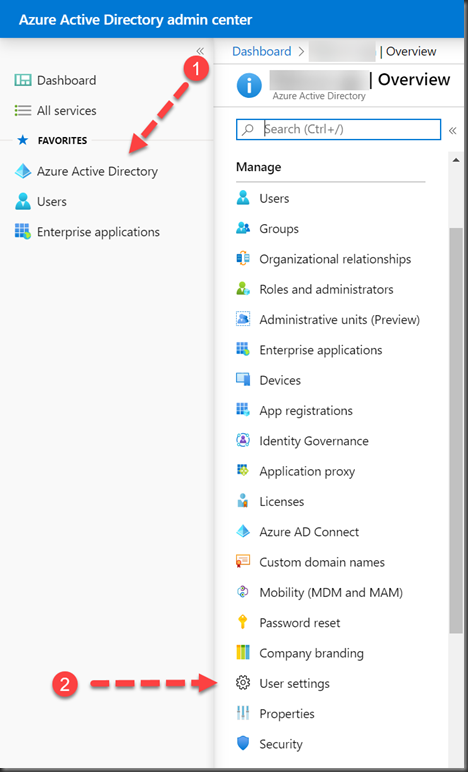Click the Manage panel vertical scrollbar
This screenshot has width=468, height=772.
455,429
